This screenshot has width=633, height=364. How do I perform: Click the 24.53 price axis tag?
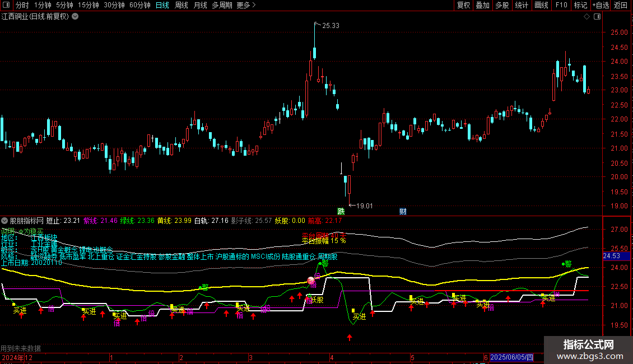(612, 256)
